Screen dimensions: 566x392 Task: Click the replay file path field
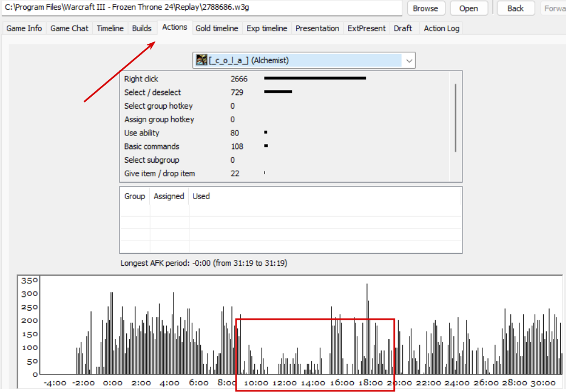202,7
